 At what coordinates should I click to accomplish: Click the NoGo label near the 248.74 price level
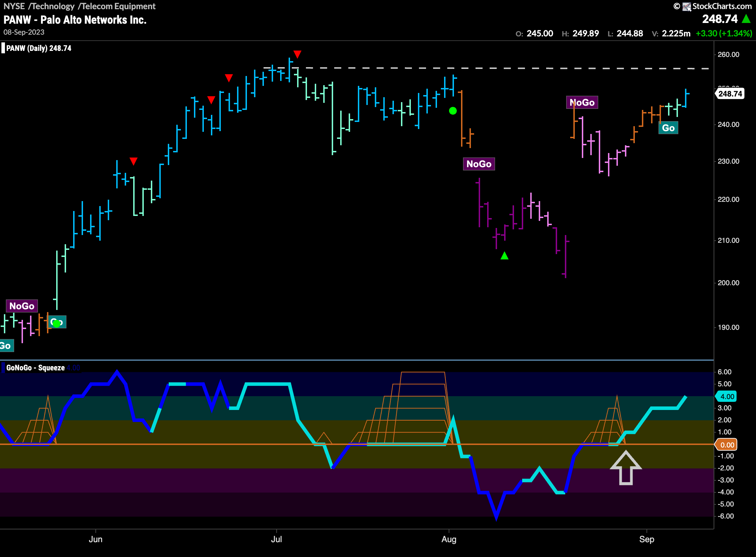point(582,102)
